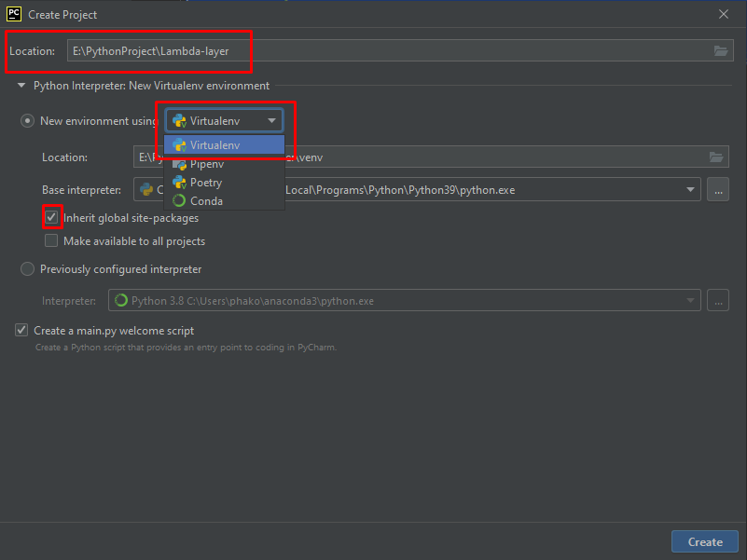Viewport: 747px width, 560px height.
Task: Expand the previously configured Interpreter dropdown
Action: pos(690,301)
